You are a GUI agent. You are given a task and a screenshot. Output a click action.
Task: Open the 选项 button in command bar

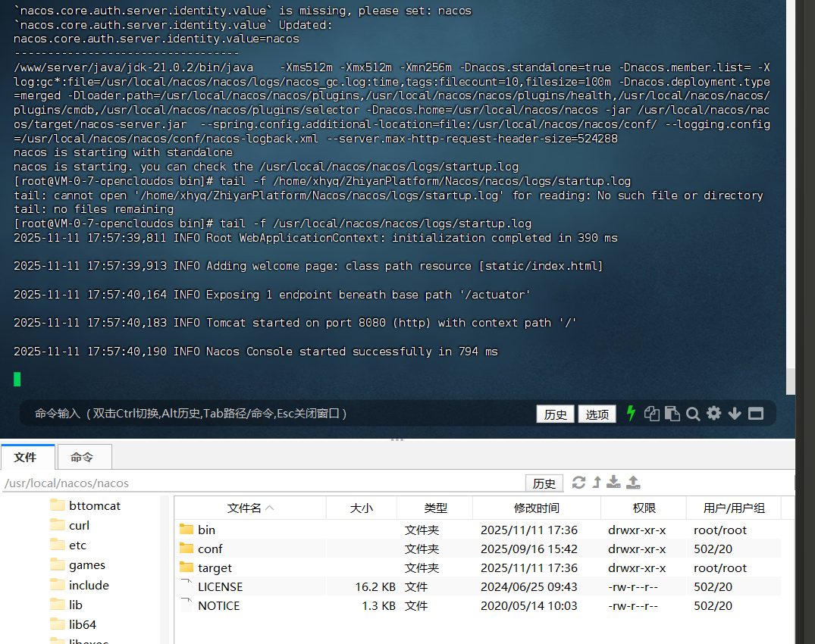597,414
